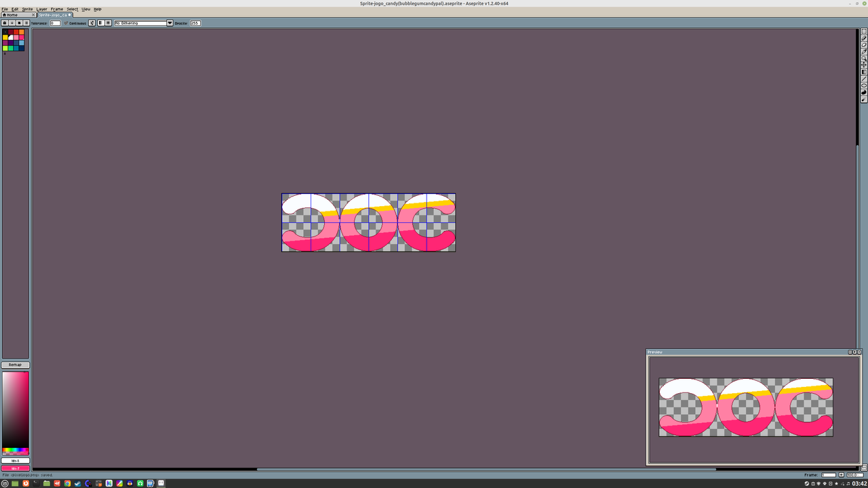Viewport: 868px width, 488px height.
Task: Select the Gradient fill tool
Action: [x=864, y=72]
